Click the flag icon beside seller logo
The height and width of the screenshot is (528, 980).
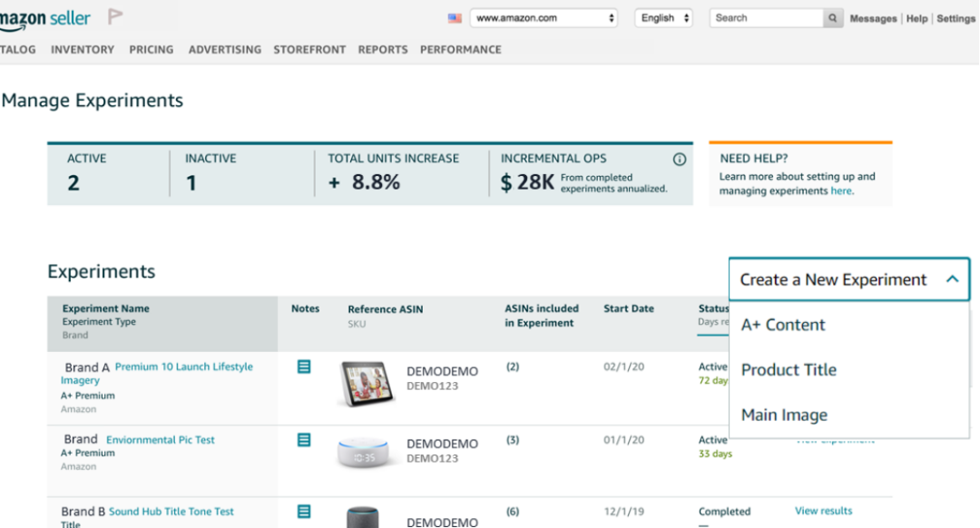pyautogui.click(x=115, y=16)
